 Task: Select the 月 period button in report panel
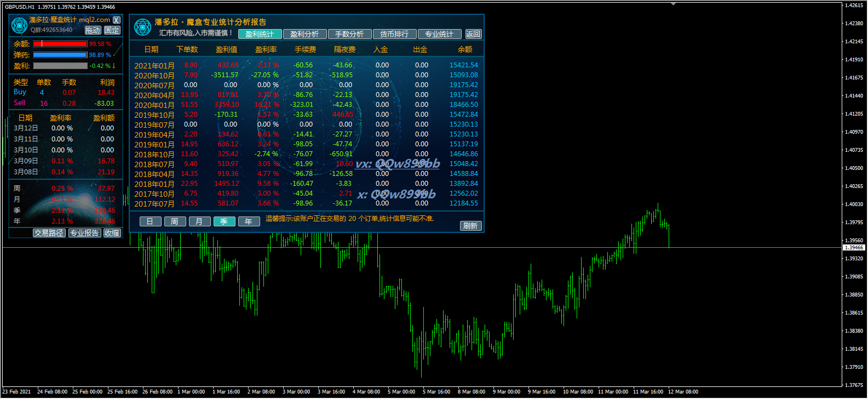click(199, 221)
